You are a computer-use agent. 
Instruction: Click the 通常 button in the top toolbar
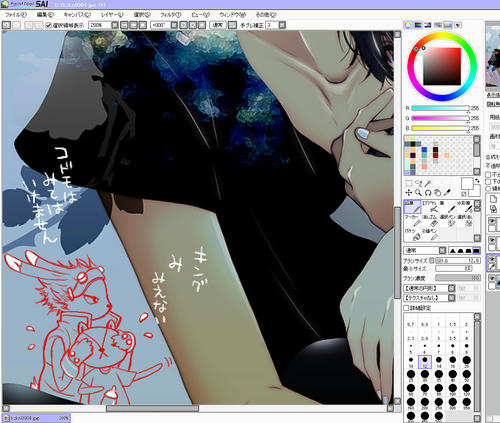tap(218, 25)
